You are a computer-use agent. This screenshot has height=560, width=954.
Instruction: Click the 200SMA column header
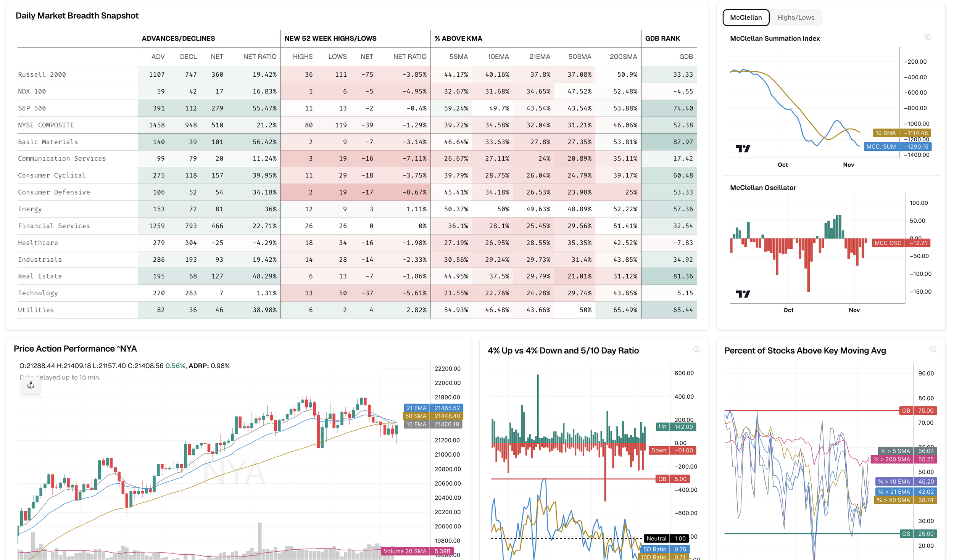(623, 57)
